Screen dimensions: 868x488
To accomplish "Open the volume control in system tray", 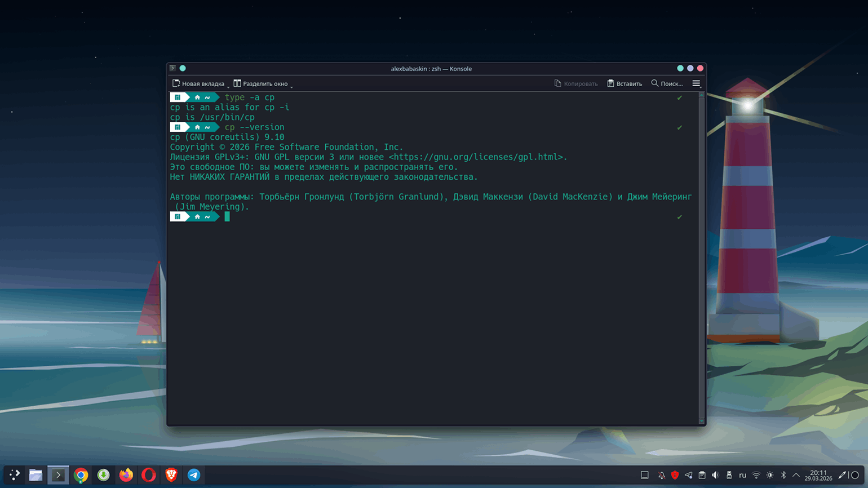I will [x=715, y=475].
